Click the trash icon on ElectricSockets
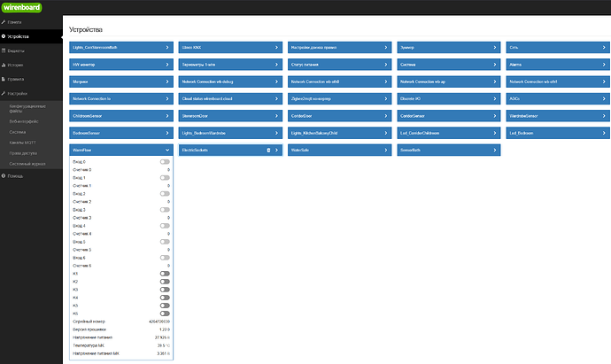Image resolution: width=611 pixels, height=364 pixels. (x=269, y=151)
